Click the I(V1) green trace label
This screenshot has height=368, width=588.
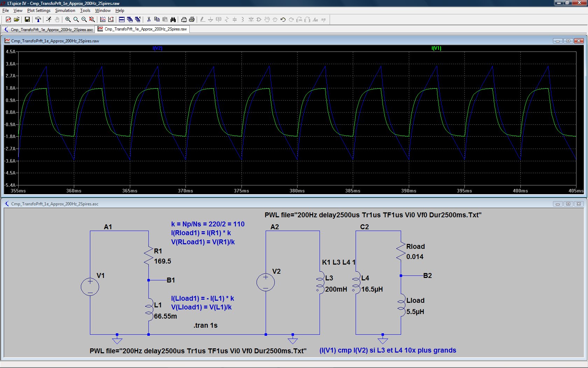click(x=436, y=48)
